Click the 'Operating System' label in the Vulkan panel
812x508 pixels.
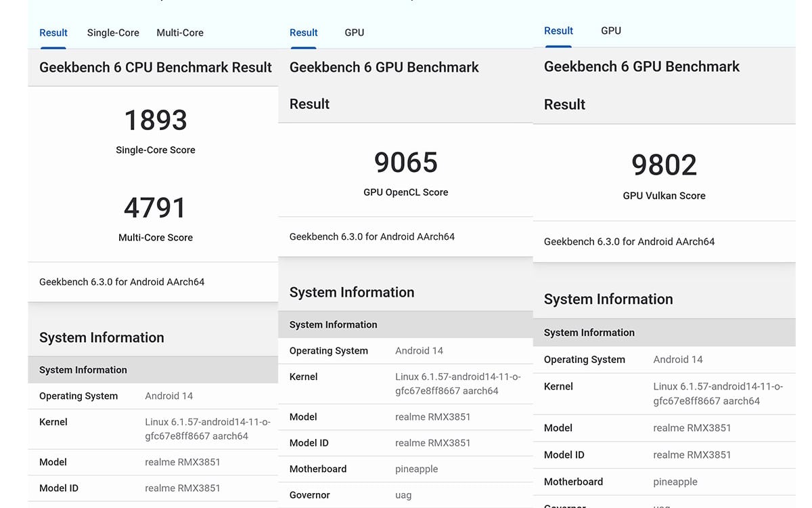coord(585,360)
